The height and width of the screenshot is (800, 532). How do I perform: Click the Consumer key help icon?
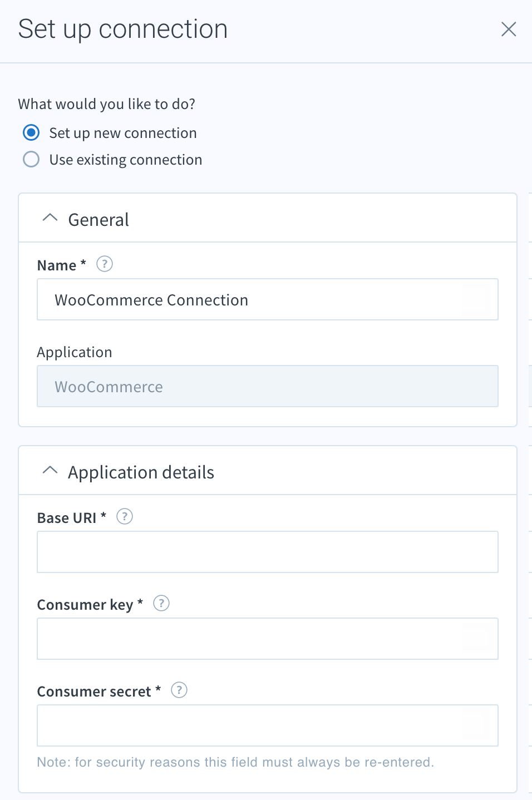[161, 603]
